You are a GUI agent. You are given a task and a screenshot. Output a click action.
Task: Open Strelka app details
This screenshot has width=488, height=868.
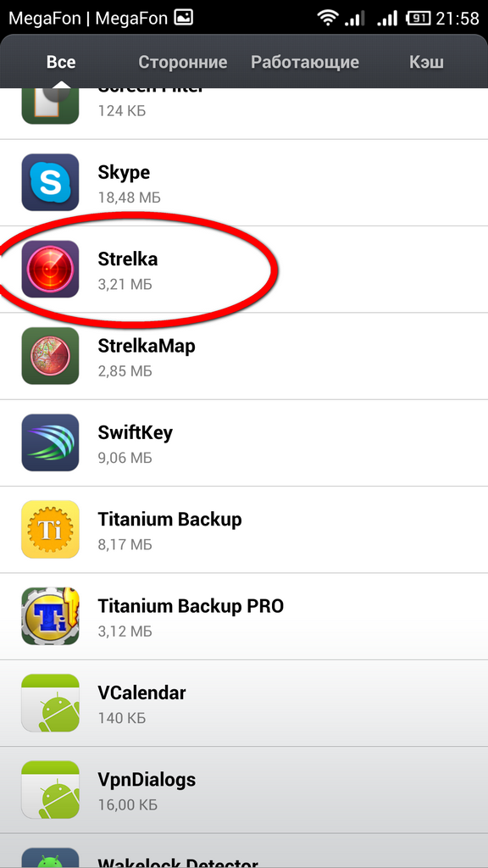pyautogui.click(x=244, y=270)
